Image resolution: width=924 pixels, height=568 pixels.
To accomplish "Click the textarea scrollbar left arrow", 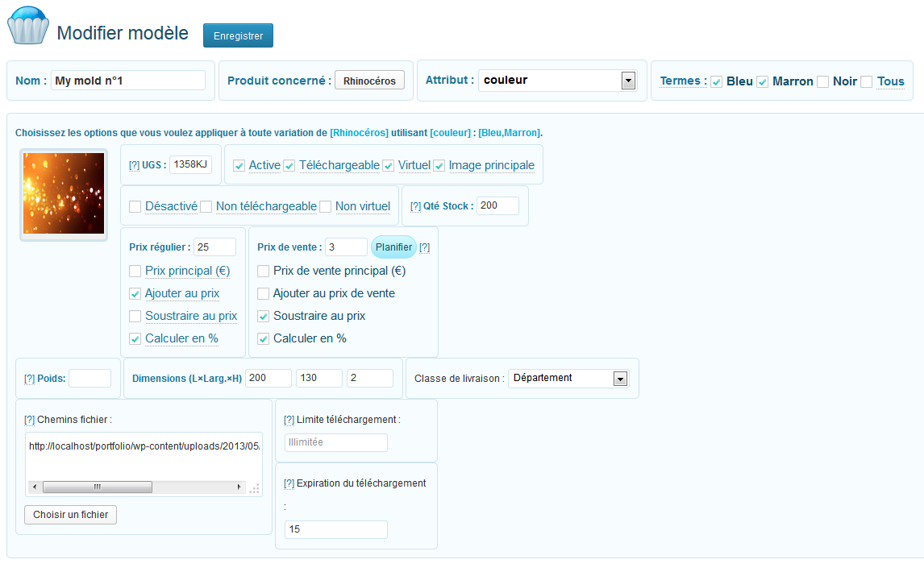I will [35, 487].
